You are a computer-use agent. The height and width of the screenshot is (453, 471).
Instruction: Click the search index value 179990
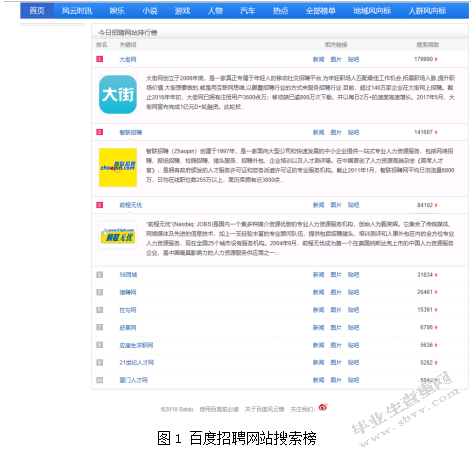coord(423,59)
